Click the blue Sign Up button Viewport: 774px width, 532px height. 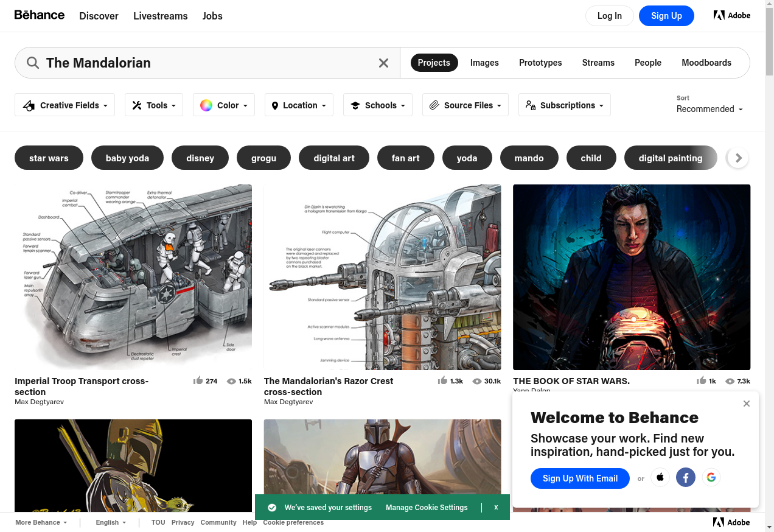666,16
